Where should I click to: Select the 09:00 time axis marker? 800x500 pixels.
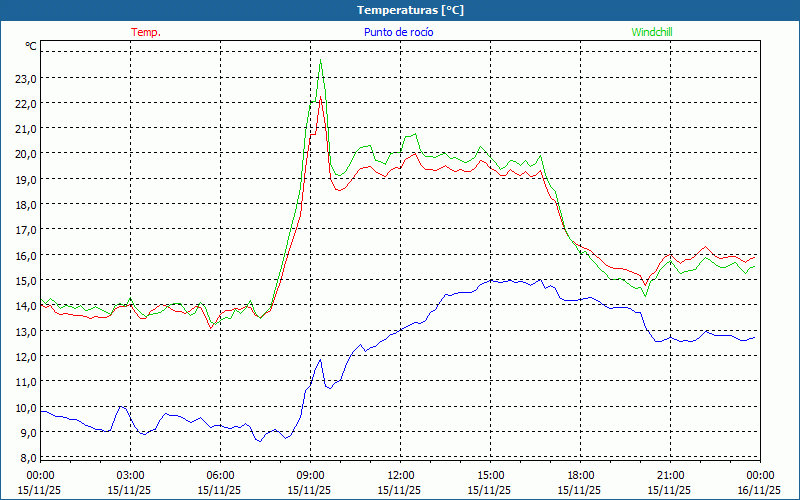point(310,475)
